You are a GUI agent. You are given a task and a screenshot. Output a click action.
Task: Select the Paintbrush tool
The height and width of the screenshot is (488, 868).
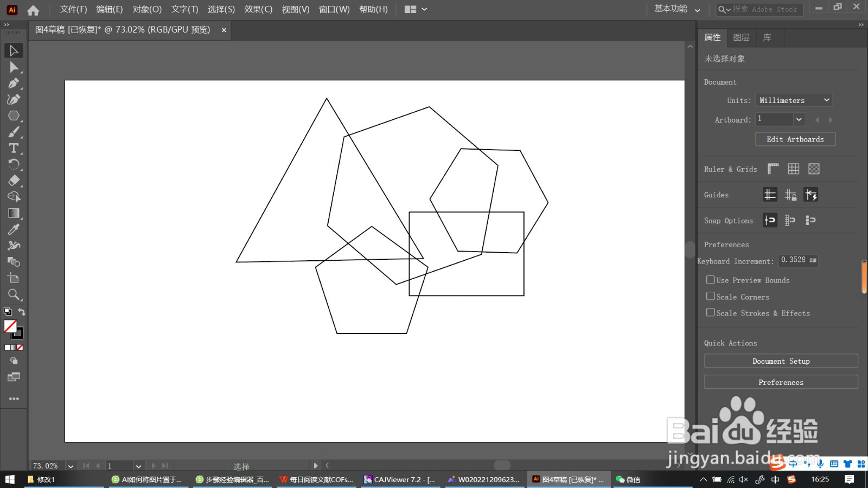pyautogui.click(x=14, y=132)
